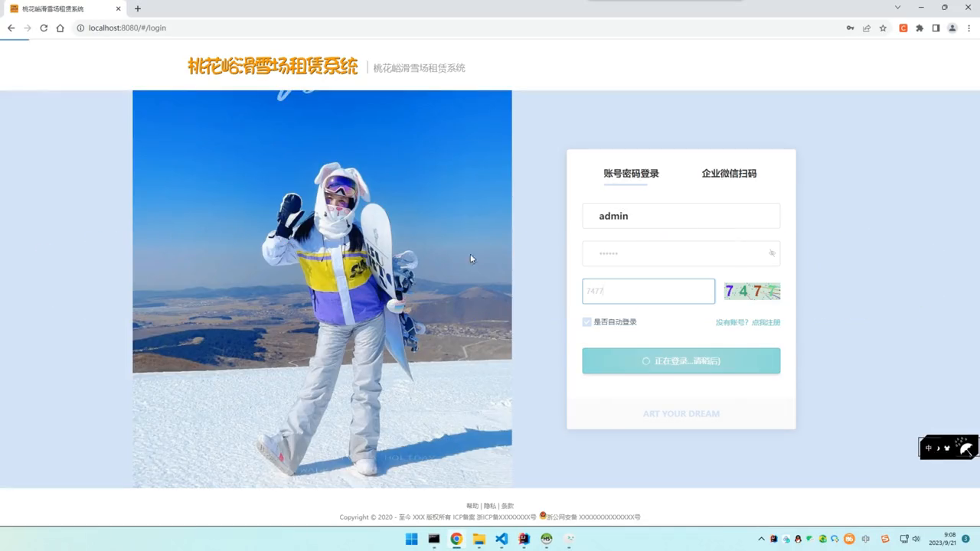Refresh the captcha image 7477
This screenshot has height=551, width=980.
pyautogui.click(x=752, y=292)
